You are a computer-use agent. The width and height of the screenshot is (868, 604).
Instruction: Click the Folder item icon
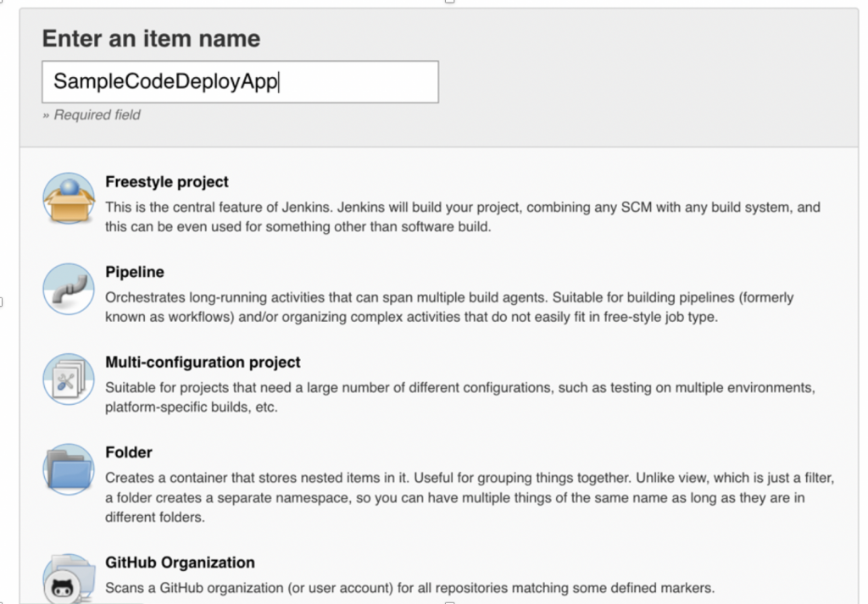(69, 469)
